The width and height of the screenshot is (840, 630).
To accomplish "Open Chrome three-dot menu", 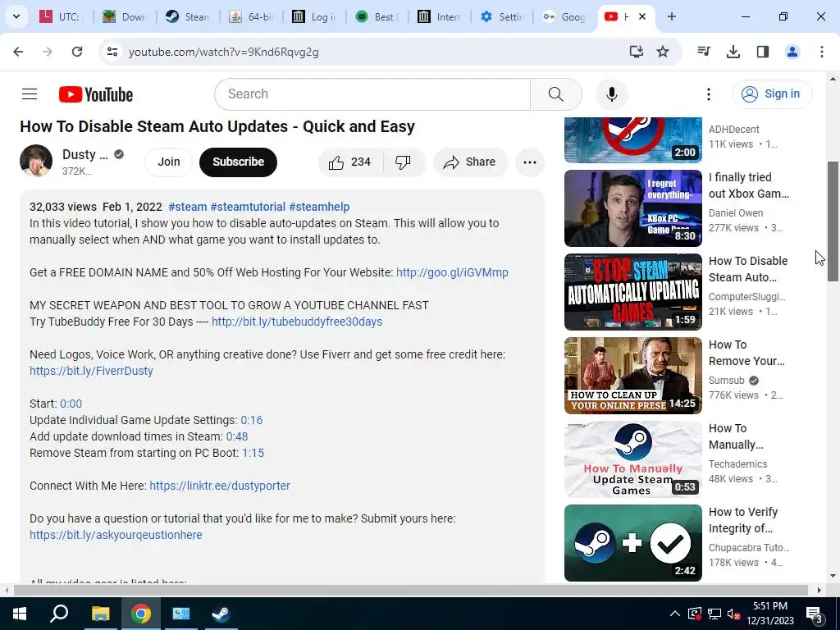I will coord(821,52).
